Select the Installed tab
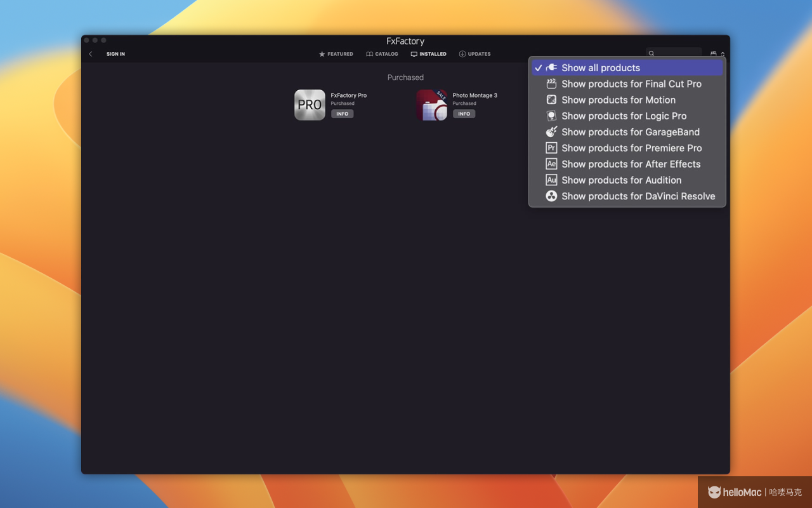This screenshot has height=508, width=812. [x=428, y=54]
